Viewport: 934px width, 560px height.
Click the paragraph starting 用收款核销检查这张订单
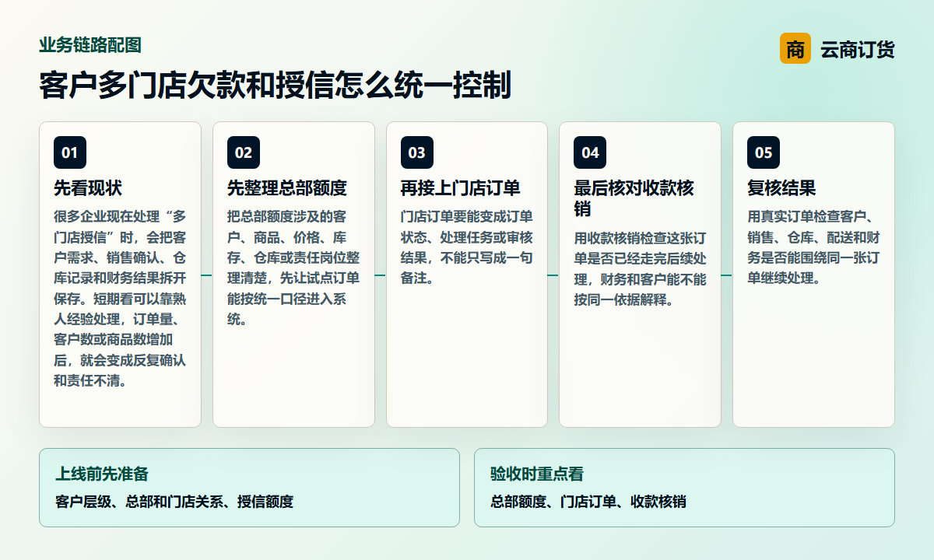pyautogui.click(x=640, y=268)
